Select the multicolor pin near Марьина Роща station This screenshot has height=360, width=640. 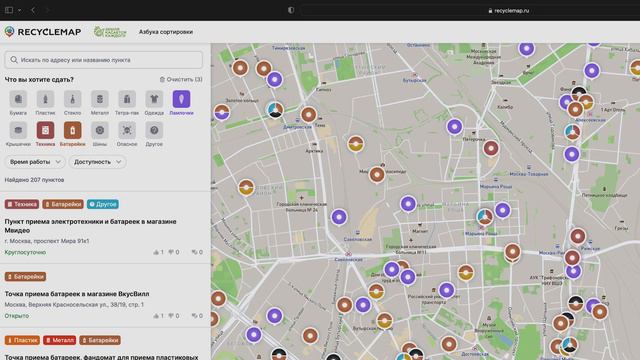484,216
